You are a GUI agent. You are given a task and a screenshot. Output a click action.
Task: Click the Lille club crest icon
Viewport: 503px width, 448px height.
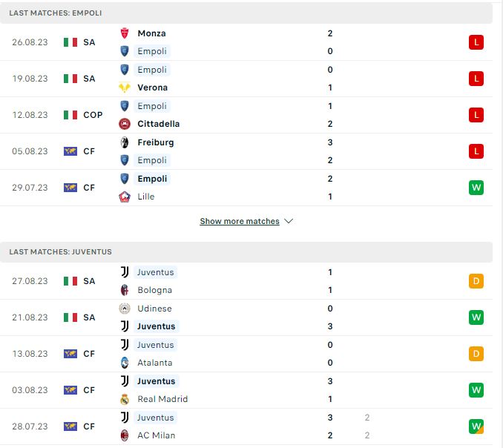click(125, 197)
